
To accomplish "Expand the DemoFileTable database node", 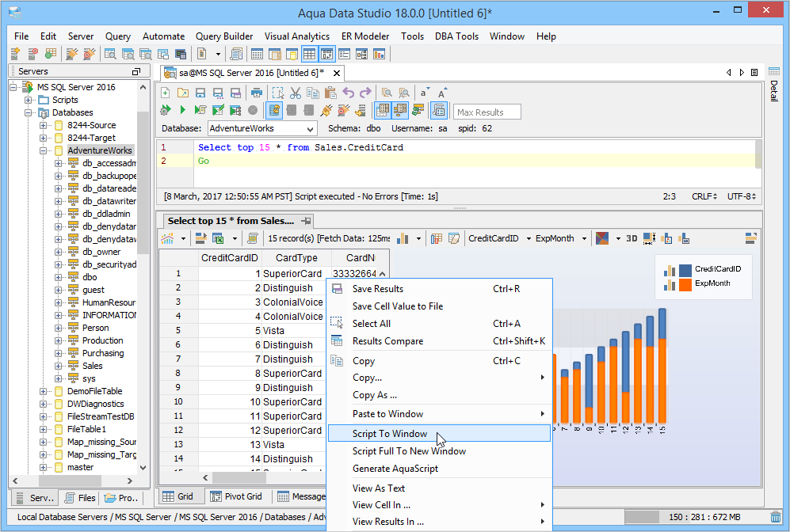I will 44,391.
